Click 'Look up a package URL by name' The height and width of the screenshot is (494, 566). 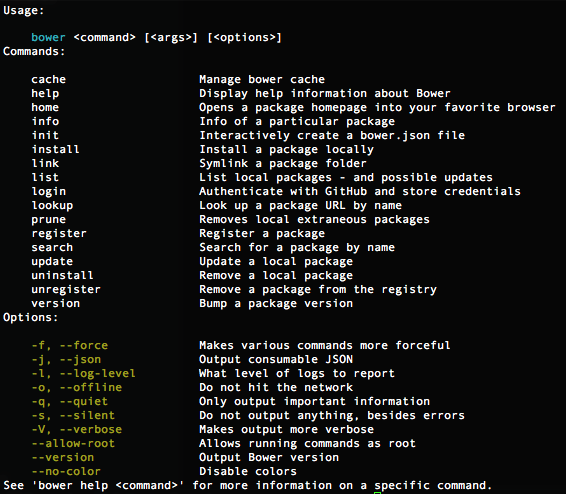300,206
